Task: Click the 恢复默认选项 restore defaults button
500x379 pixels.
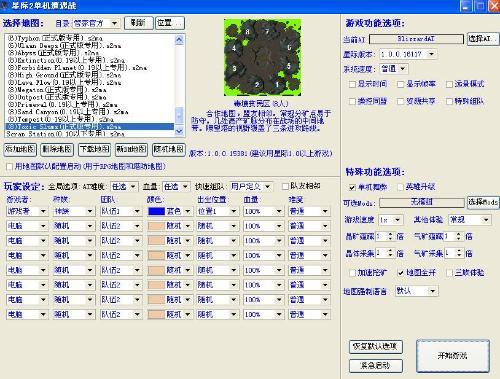Action: (376, 347)
